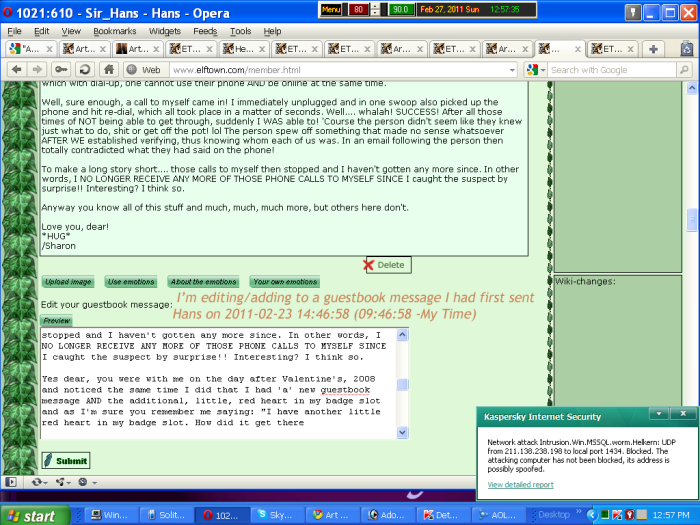Viewport: 700px width, 525px height.
Task: Open the File menu
Action: click(x=14, y=31)
